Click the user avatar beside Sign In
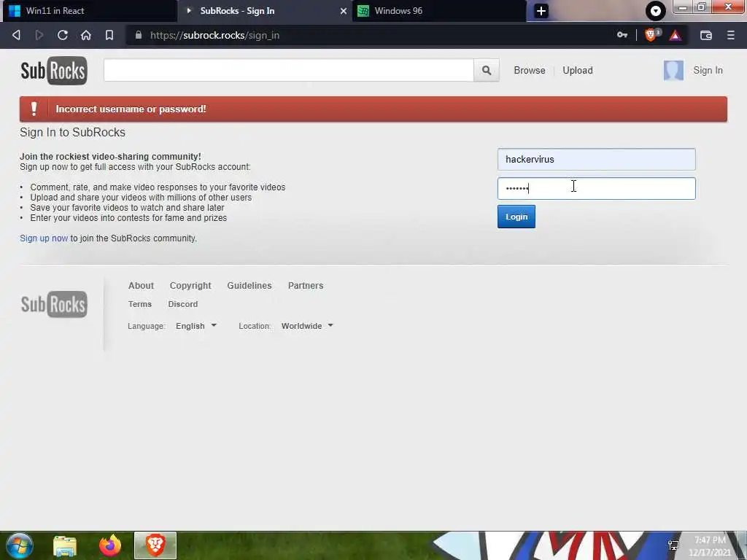 [673, 71]
